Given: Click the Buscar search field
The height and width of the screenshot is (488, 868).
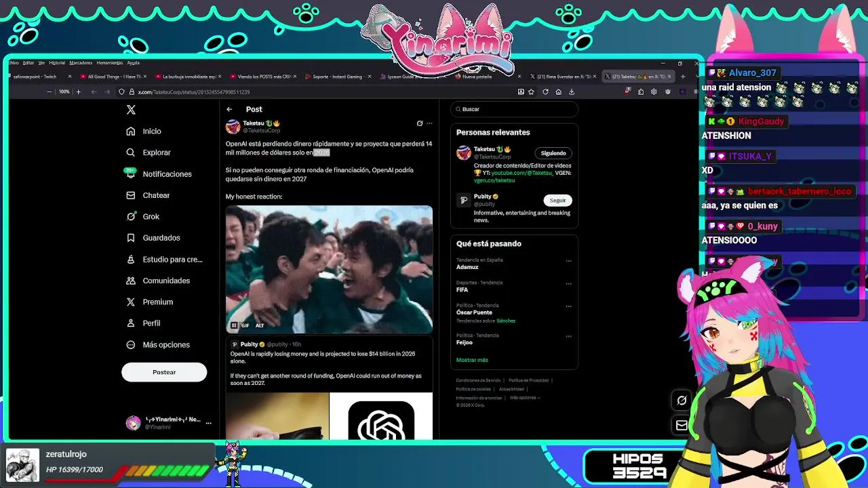Looking at the screenshot, I should 514,109.
